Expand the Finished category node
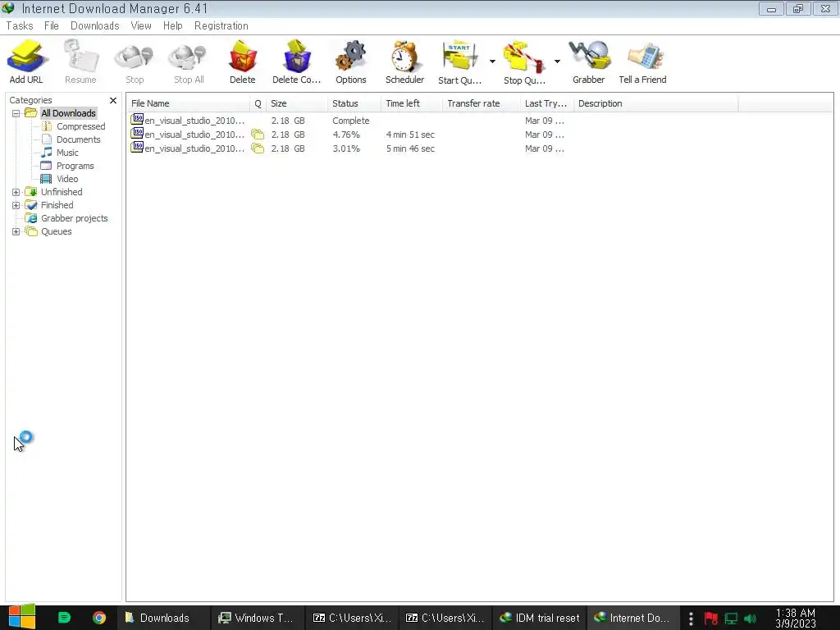Screen dimensions: 840x630 tap(16, 205)
